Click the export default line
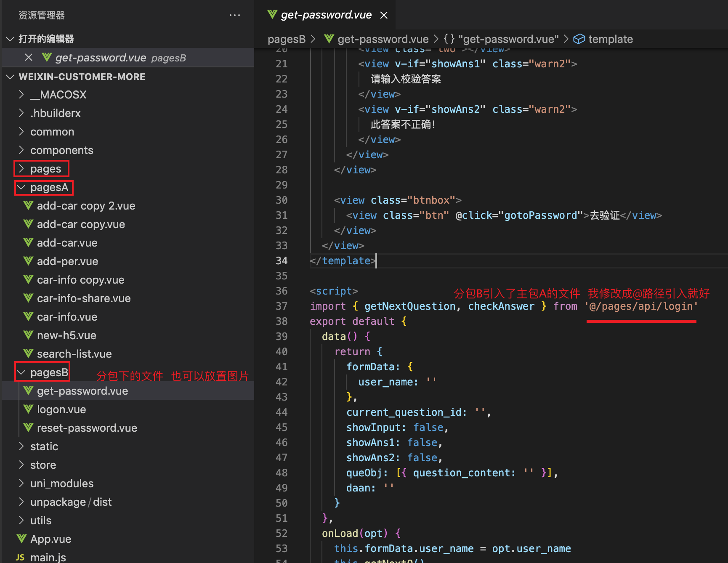 tap(359, 321)
